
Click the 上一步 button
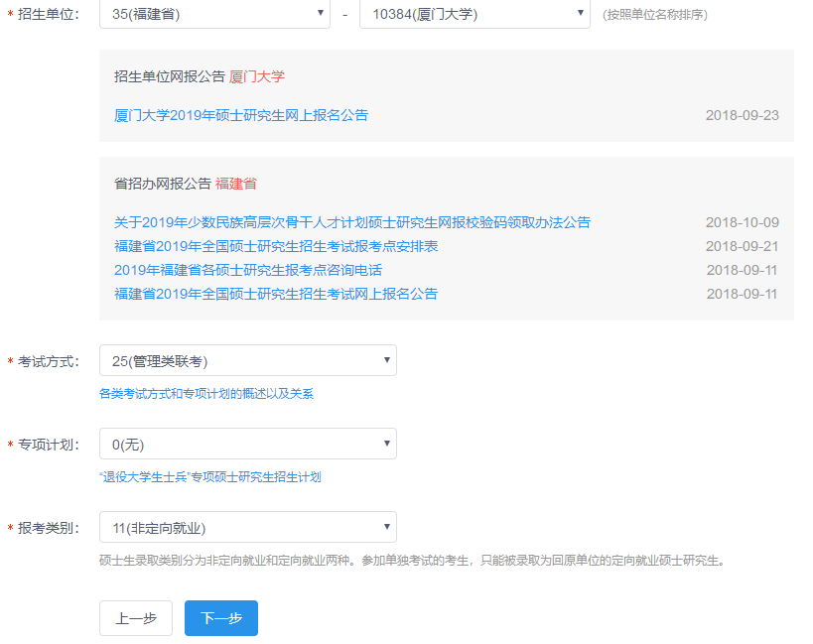(136, 618)
